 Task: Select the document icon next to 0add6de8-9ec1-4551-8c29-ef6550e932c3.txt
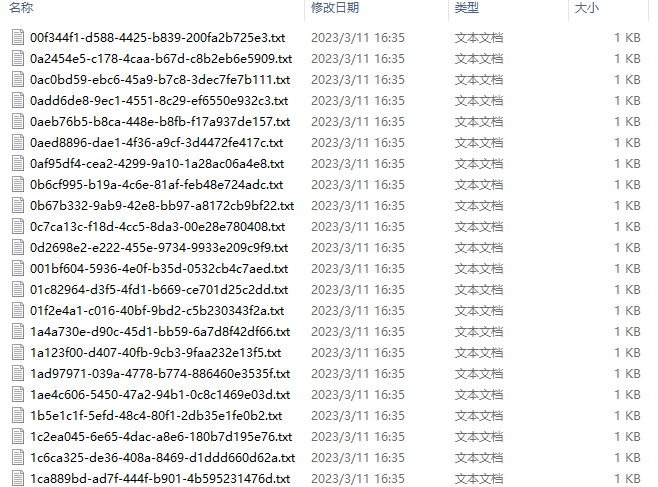[18, 100]
